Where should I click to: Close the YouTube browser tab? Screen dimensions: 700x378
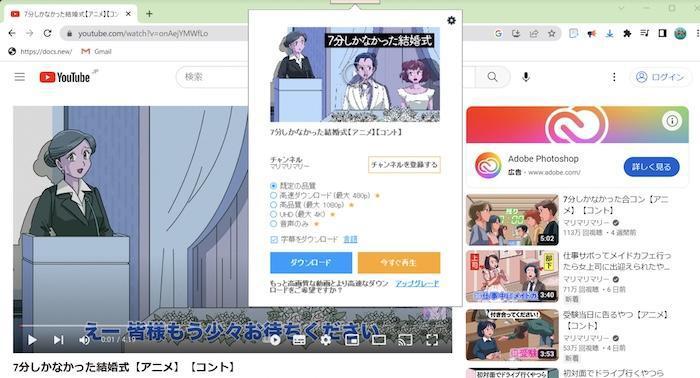[x=128, y=14]
